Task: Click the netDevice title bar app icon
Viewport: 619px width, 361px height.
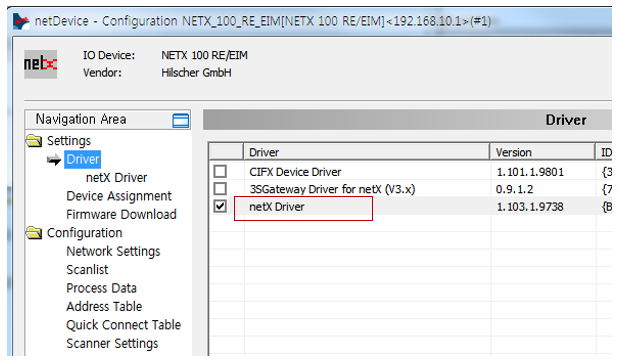Action: tap(21, 21)
